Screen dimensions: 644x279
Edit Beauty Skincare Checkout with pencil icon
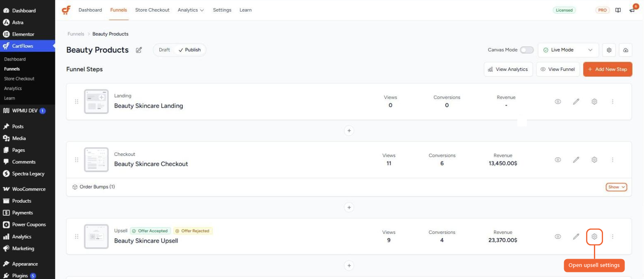tap(576, 160)
